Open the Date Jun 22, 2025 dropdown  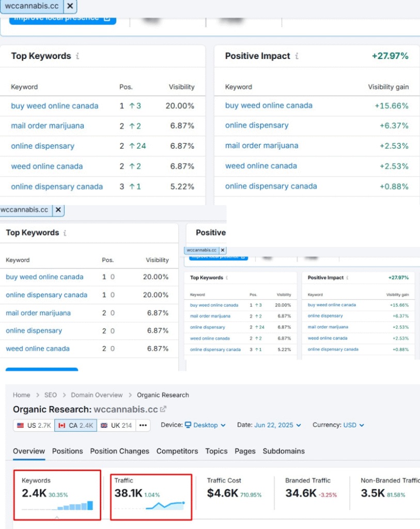coord(277,425)
